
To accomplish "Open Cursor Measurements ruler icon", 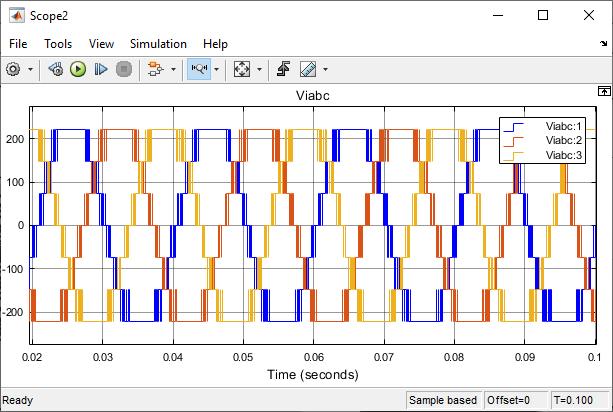I will click(x=308, y=70).
